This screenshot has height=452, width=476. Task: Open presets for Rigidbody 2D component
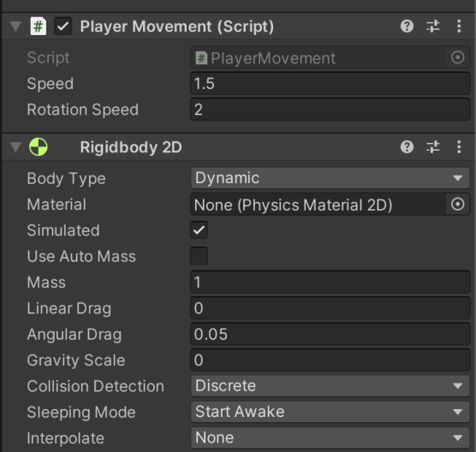433,147
